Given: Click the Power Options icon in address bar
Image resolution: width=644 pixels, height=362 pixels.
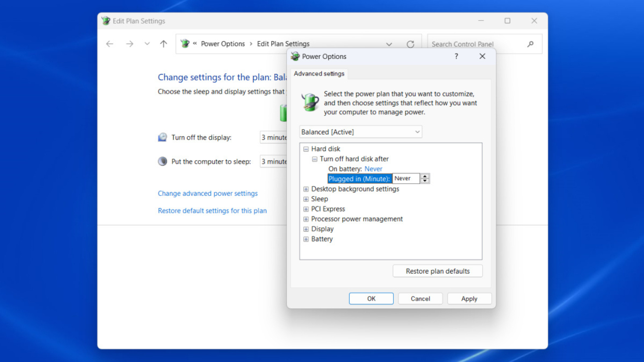Looking at the screenshot, I should point(185,44).
